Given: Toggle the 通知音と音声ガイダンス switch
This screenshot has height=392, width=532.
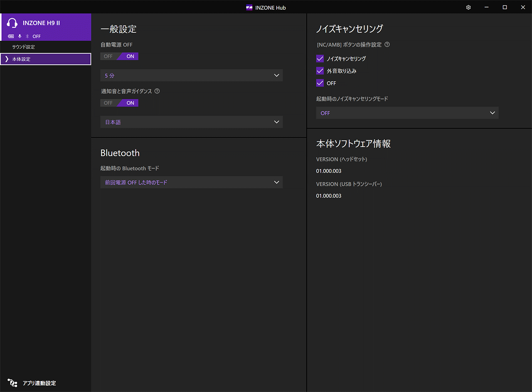Looking at the screenshot, I should click(119, 103).
